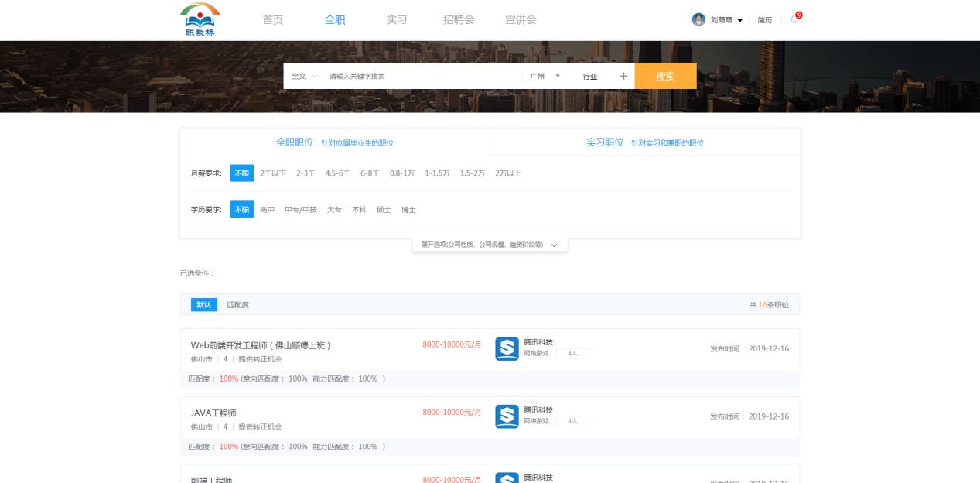Click the plus icon beside 行业
Image resolution: width=980 pixels, height=483 pixels.
point(623,77)
